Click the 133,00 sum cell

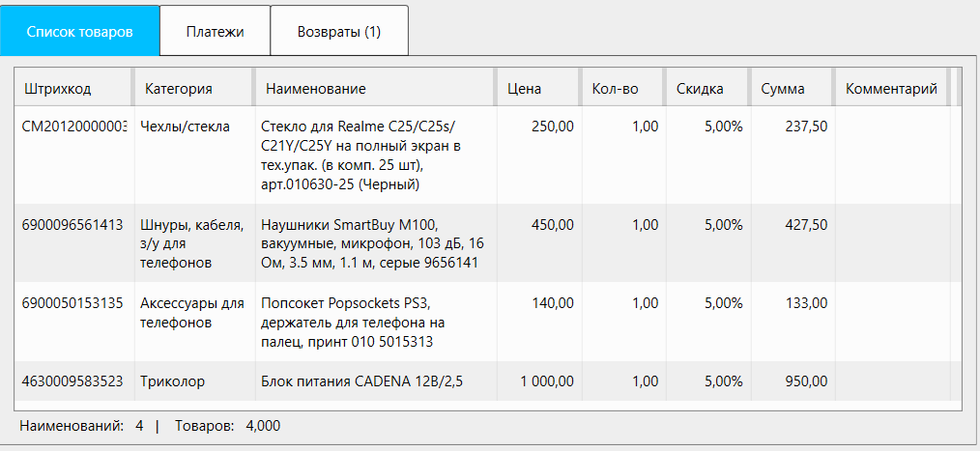(806, 303)
